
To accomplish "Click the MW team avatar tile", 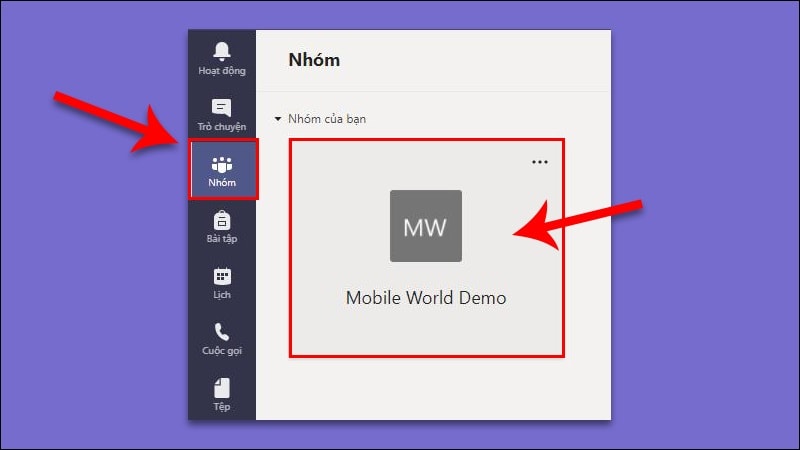I will coord(426,226).
